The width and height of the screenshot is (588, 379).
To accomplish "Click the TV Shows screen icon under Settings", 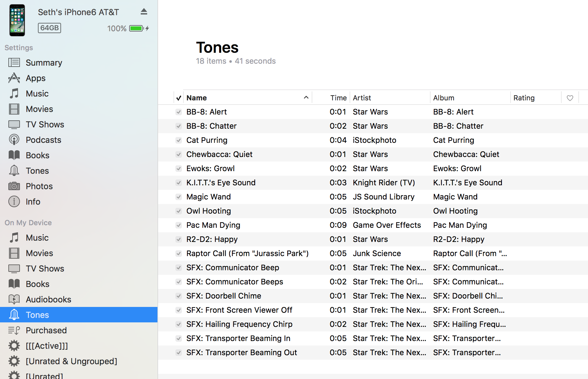I will (x=14, y=124).
